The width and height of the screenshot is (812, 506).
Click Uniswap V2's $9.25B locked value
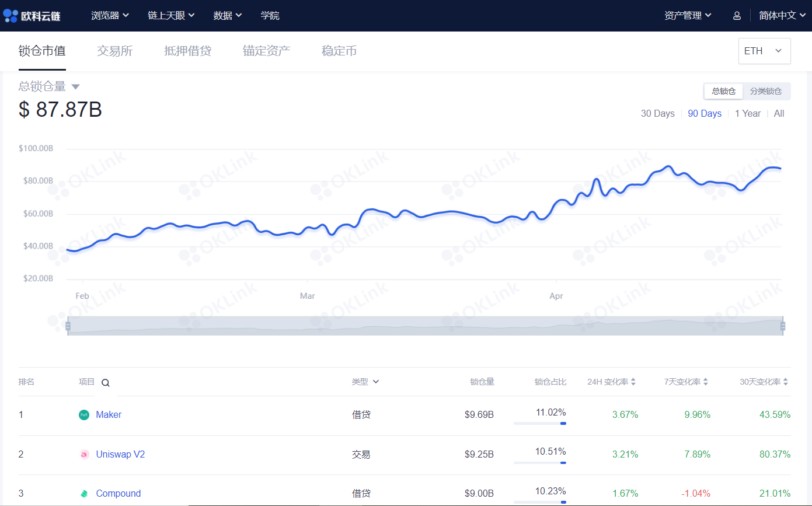tap(479, 454)
